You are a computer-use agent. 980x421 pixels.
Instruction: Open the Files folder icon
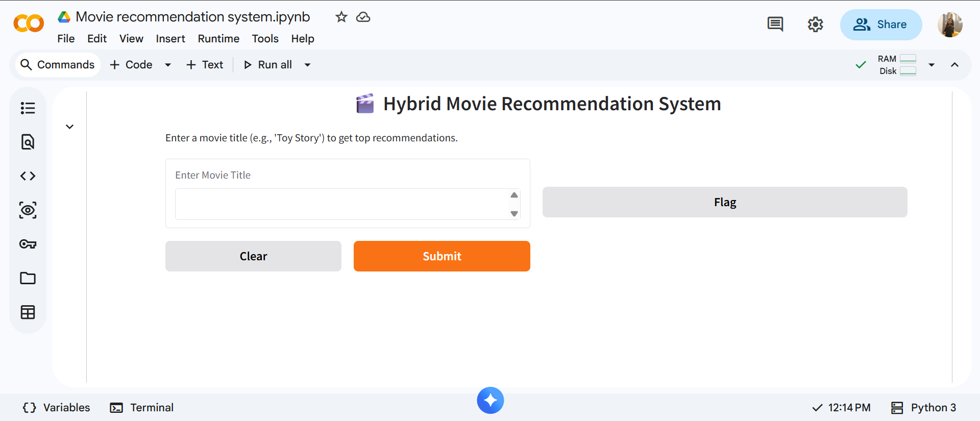[x=28, y=278]
